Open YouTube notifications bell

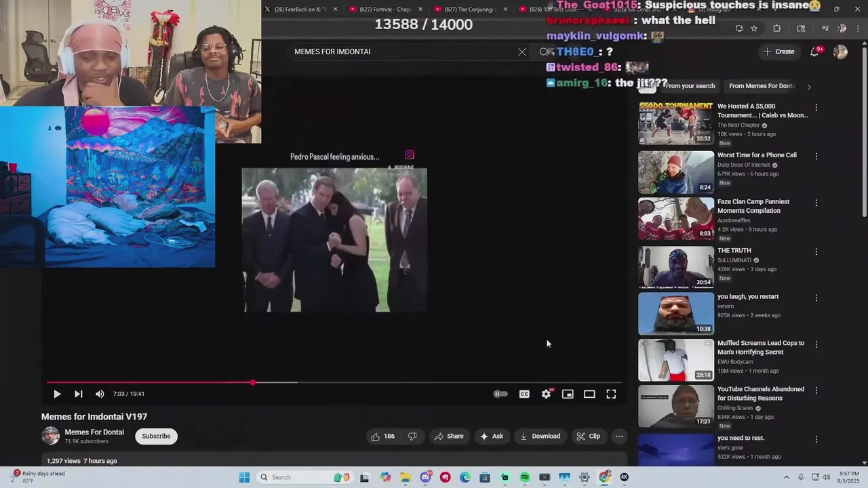click(x=814, y=52)
